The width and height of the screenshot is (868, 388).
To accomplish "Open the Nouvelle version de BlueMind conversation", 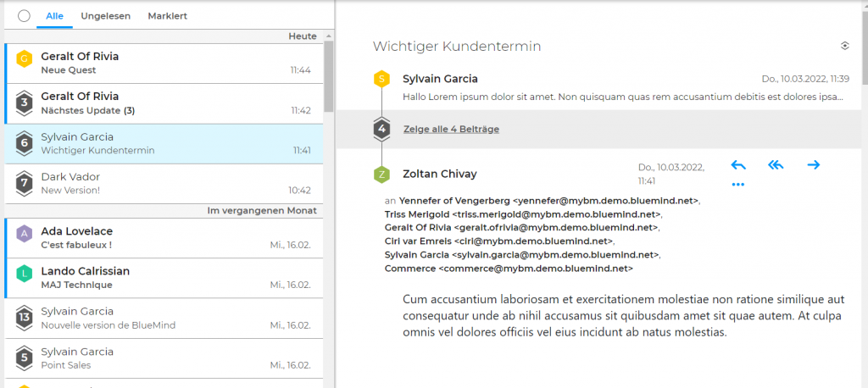I will tap(170, 318).
